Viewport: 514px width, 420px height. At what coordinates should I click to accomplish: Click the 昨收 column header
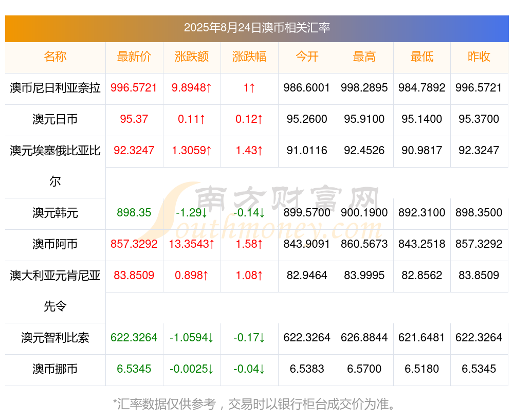coord(479,57)
